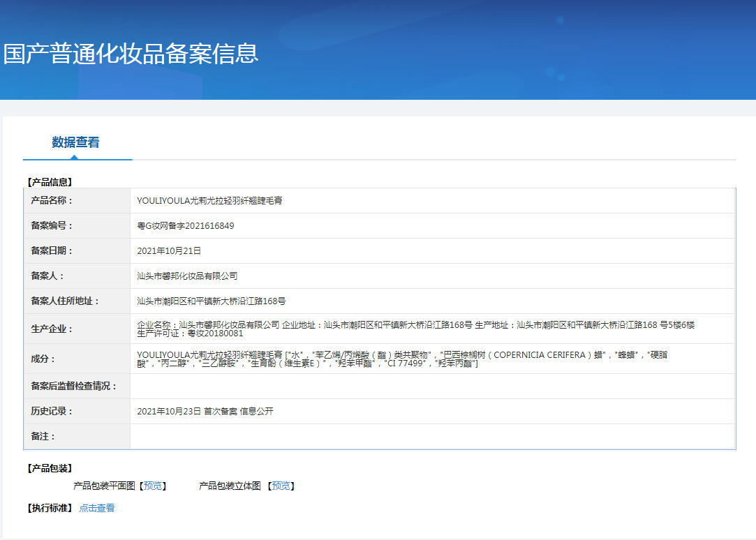Click the 生产企业 details cell

click(433, 329)
